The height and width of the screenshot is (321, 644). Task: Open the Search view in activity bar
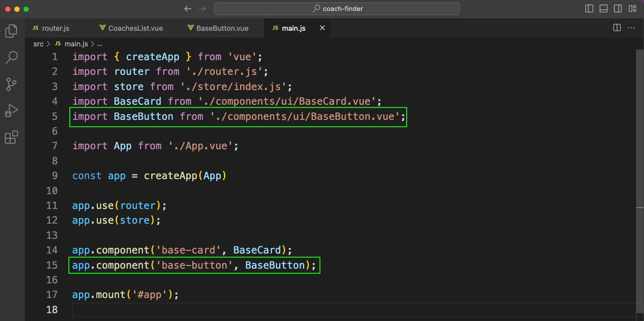click(11, 57)
